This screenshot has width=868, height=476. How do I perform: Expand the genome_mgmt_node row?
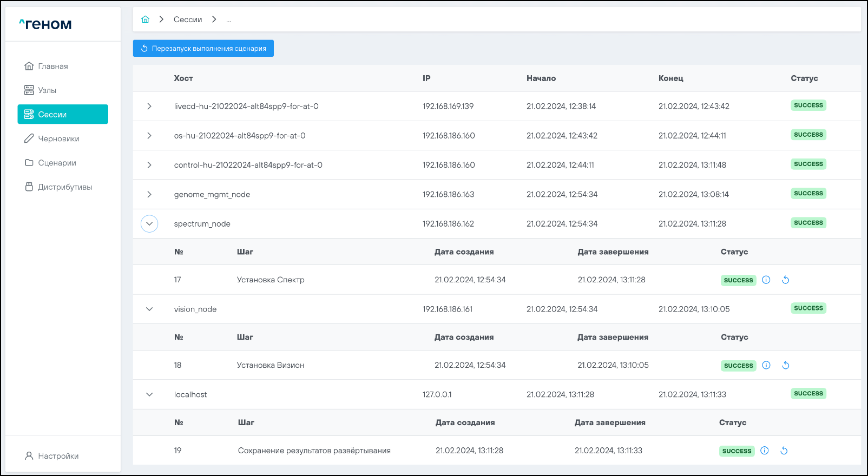coord(149,194)
